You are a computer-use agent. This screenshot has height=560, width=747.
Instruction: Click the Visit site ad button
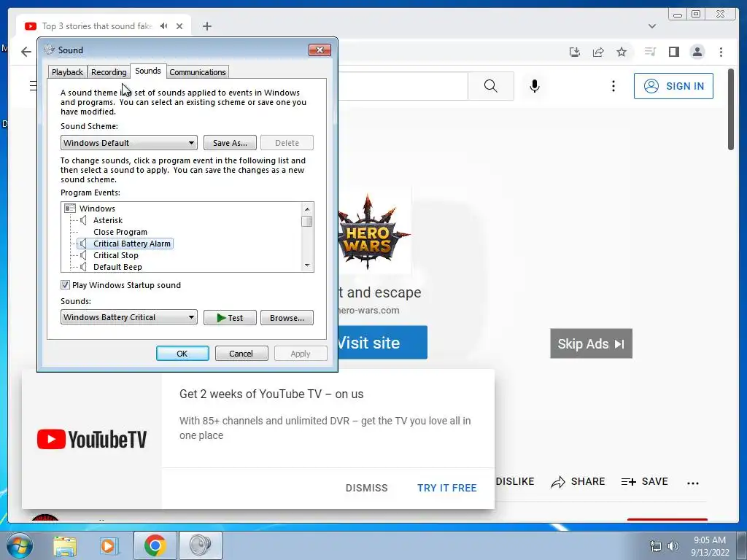[x=382, y=343]
